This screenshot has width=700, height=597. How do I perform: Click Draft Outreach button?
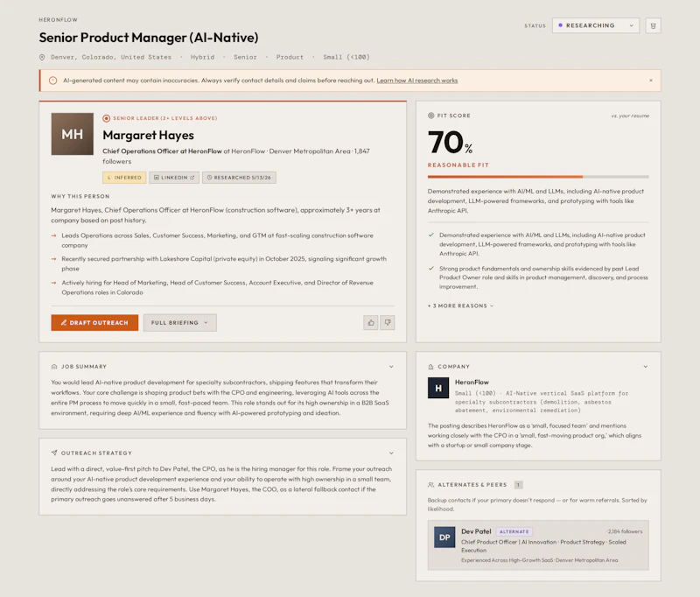point(94,322)
